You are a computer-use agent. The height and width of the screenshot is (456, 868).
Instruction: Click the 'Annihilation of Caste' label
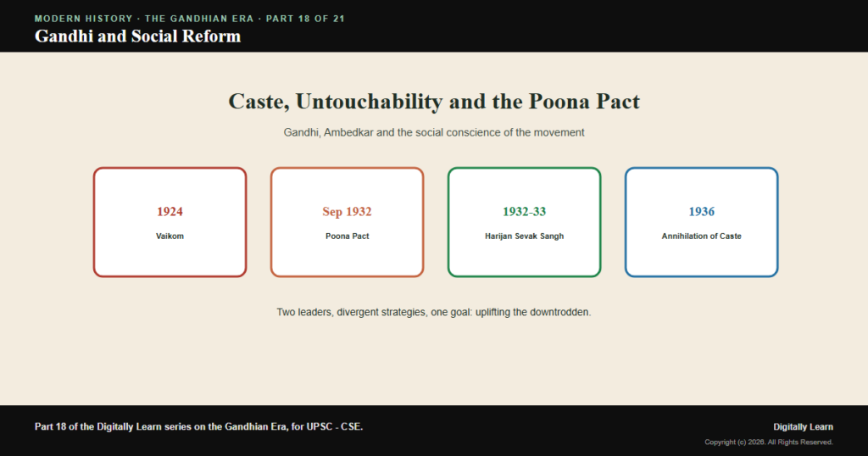[x=701, y=236]
